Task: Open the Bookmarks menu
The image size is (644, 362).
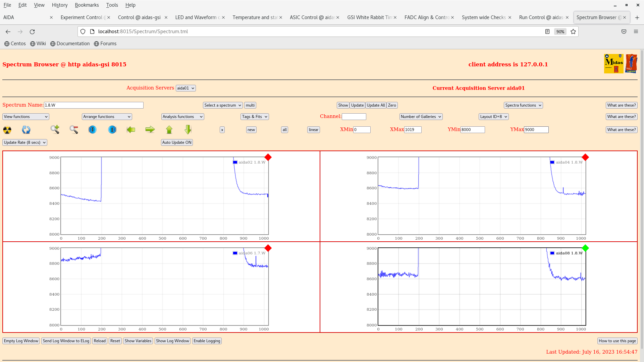Action: pyautogui.click(x=87, y=5)
